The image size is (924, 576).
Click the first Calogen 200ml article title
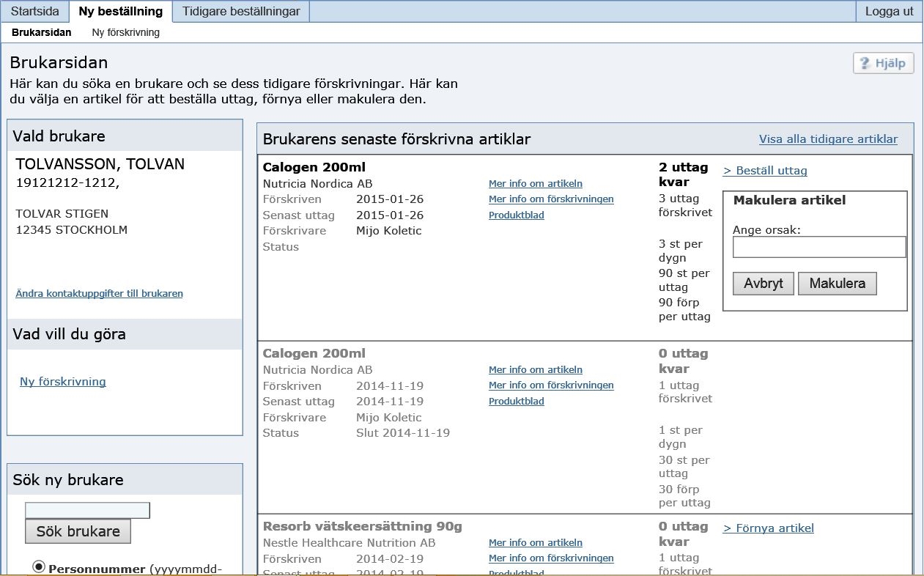pyautogui.click(x=314, y=168)
